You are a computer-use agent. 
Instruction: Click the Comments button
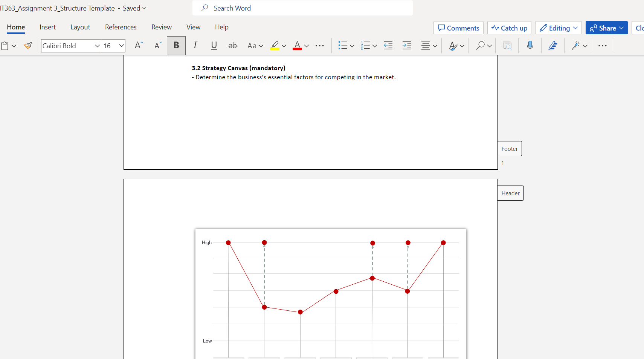pyautogui.click(x=458, y=28)
